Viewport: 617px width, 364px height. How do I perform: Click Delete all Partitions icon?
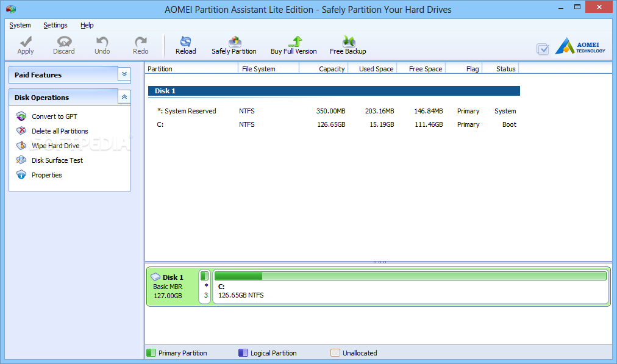click(x=21, y=130)
